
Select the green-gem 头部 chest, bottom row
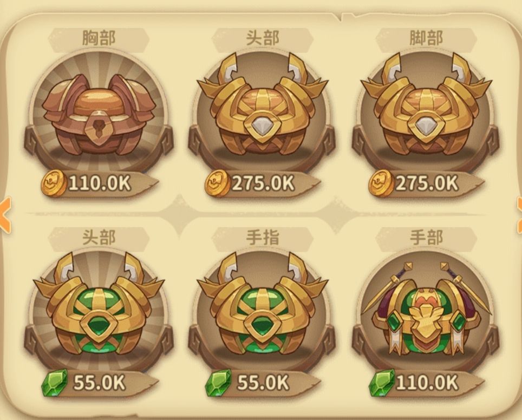[99, 304]
